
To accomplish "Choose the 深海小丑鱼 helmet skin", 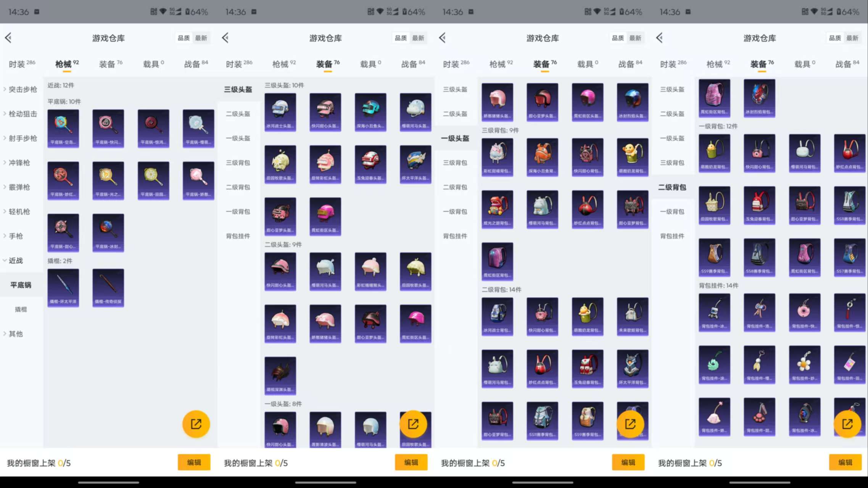I will tap(370, 112).
